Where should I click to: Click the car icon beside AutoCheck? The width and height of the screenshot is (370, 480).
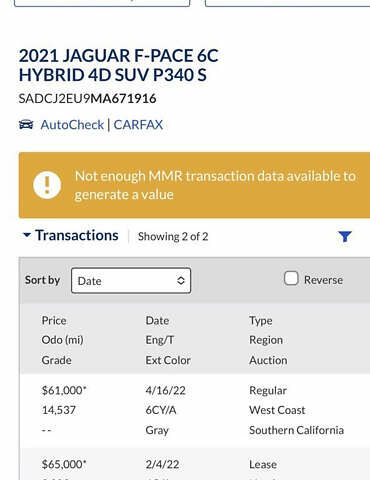(26, 125)
